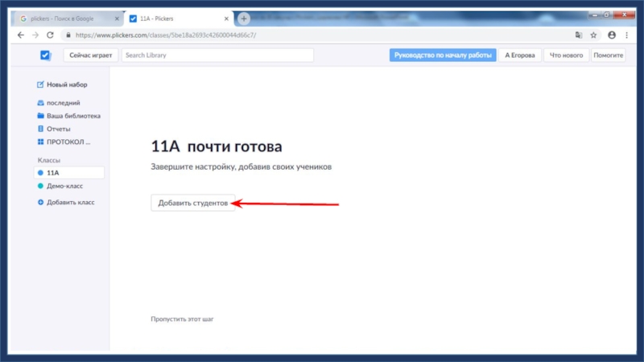This screenshot has height=362, width=644.
Task: Click the Ваша библиотека folder icon
Action: tap(40, 116)
